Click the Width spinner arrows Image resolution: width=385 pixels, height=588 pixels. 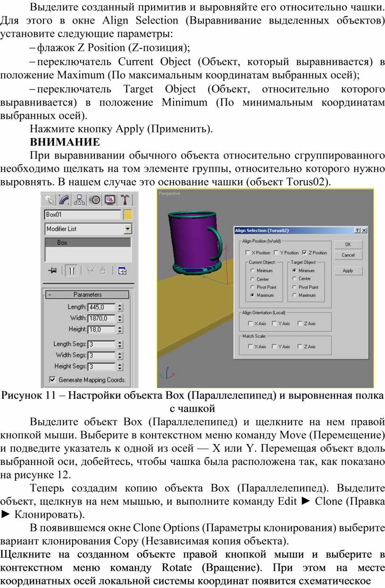(x=120, y=318)
